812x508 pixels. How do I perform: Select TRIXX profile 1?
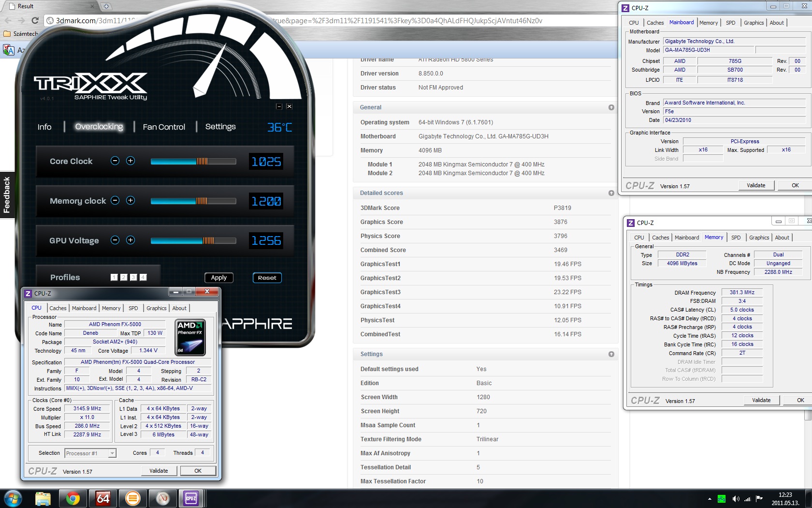point(114,277)
